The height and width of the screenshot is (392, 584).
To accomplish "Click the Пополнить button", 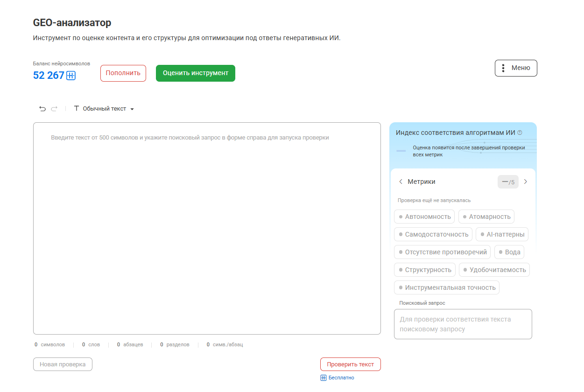I will click(x=123, y=73).
